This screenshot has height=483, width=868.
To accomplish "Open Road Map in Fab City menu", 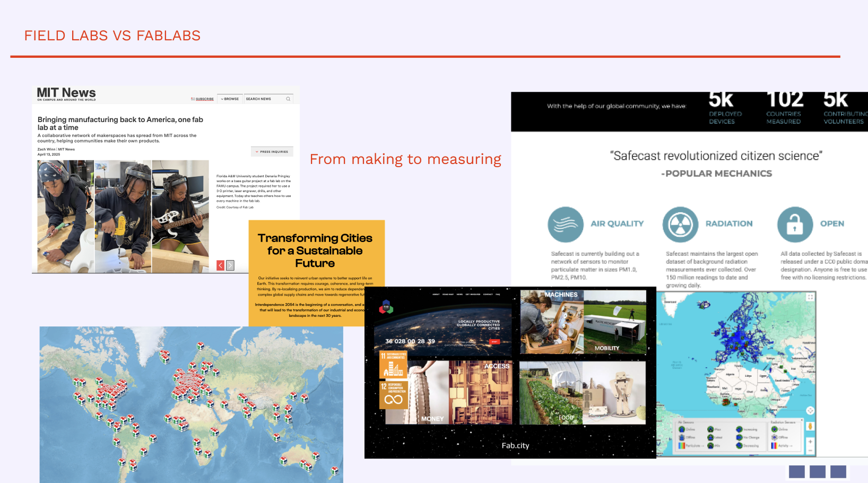I will (x=448, y=294).
